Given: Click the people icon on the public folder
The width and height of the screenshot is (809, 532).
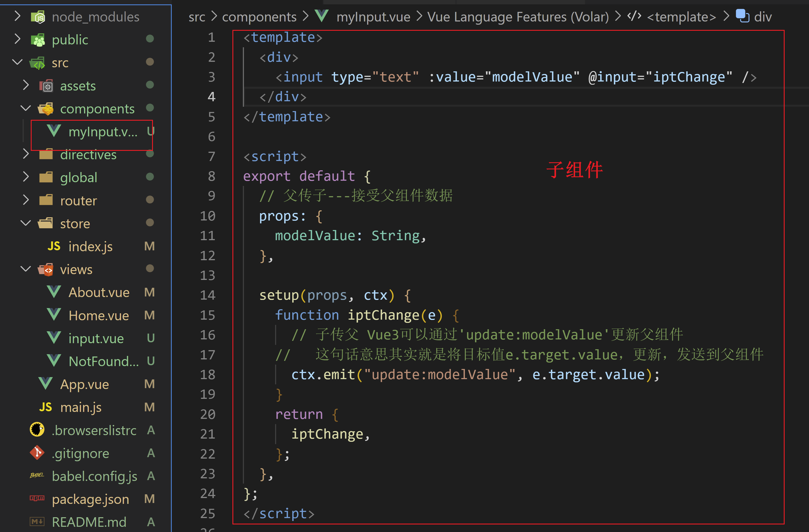Looking at the screenshot, I should point(38,39).
